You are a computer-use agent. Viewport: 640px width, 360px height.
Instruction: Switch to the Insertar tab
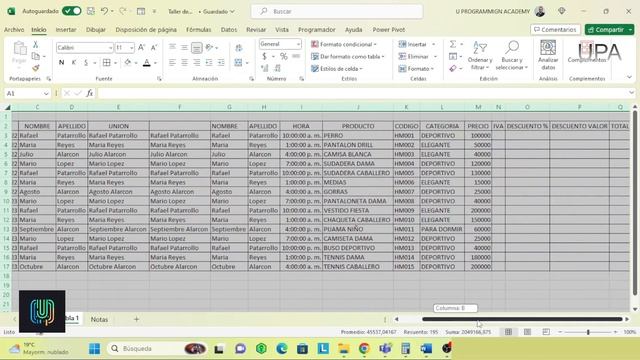pyautogui.click(x=66, y=30)
